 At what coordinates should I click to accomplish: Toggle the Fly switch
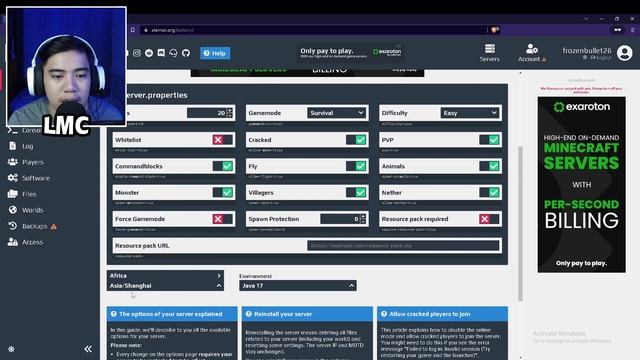(356, 166)
